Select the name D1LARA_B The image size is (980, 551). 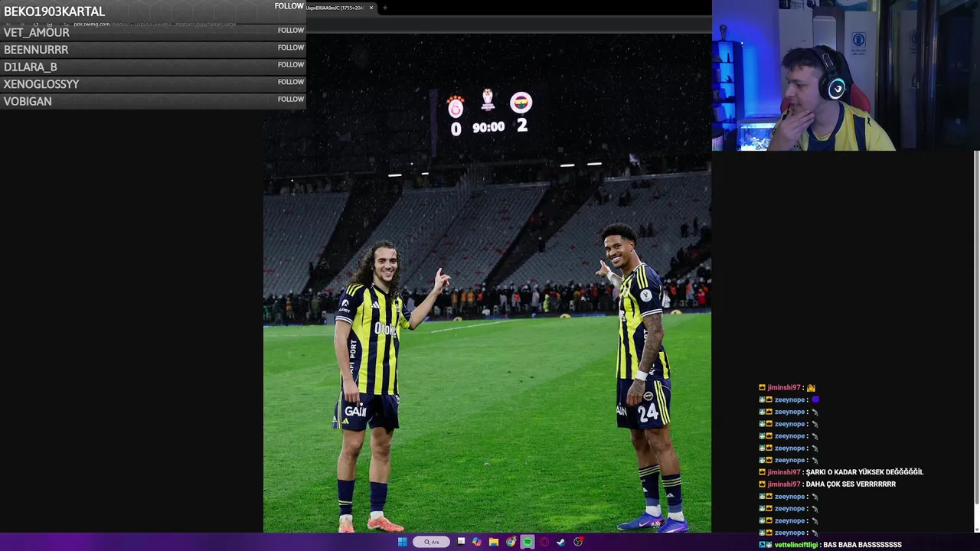coord(31,67)
